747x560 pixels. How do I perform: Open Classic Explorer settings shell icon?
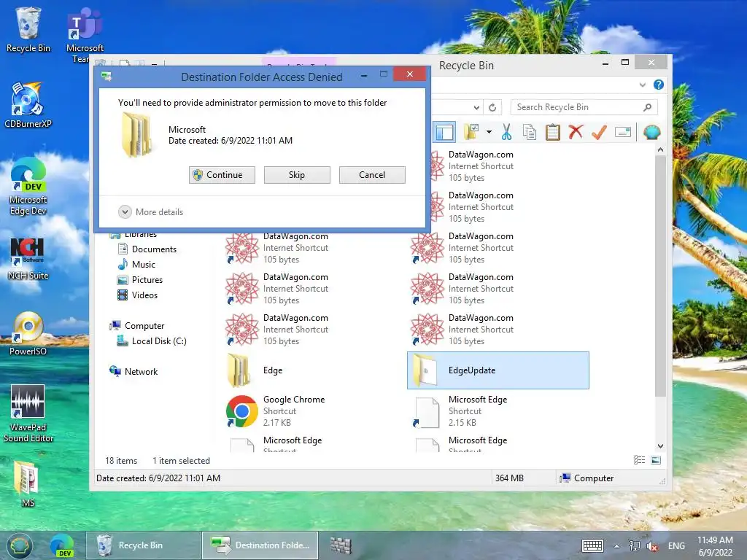click(651, 132)
